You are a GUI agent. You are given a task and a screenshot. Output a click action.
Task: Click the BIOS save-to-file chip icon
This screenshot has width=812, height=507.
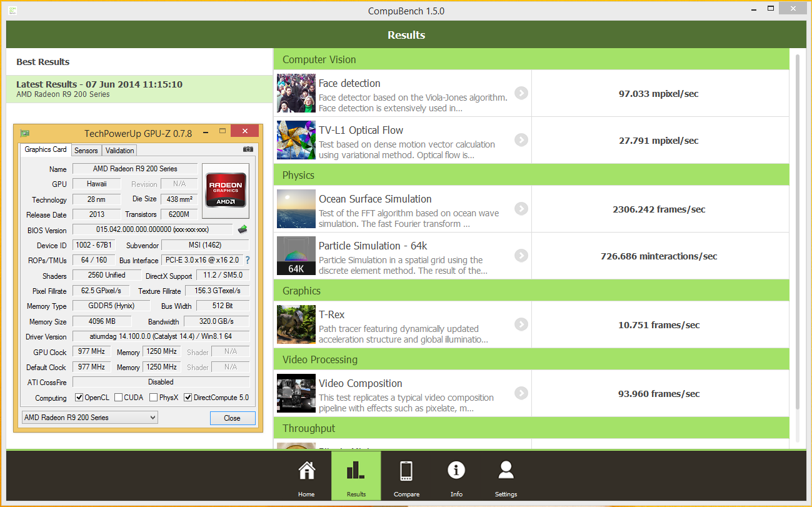[243, 229]
